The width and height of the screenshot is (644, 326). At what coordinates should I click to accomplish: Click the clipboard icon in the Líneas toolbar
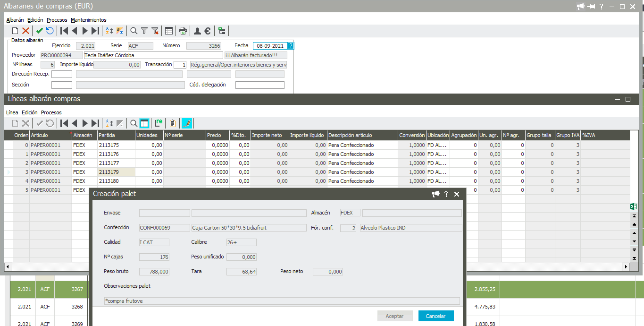(x=173, y=123)
